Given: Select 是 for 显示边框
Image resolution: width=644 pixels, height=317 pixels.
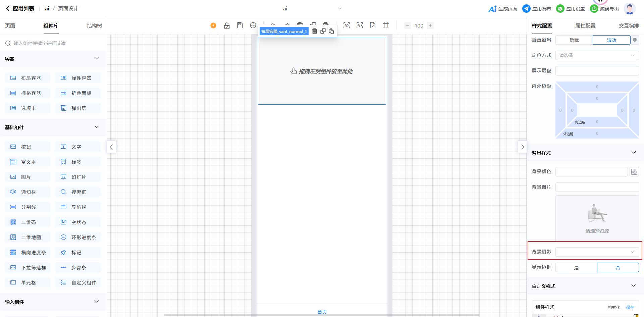Looking at the screenshot, I should coord(576,267).
